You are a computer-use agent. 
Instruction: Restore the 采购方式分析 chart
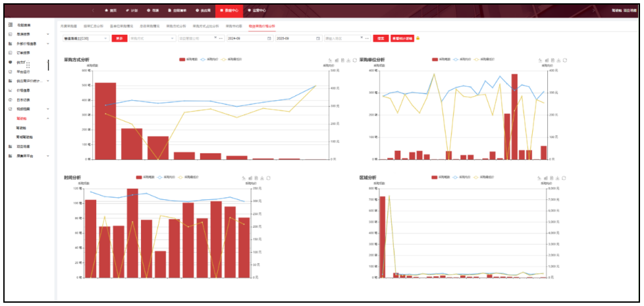(355, 61)
